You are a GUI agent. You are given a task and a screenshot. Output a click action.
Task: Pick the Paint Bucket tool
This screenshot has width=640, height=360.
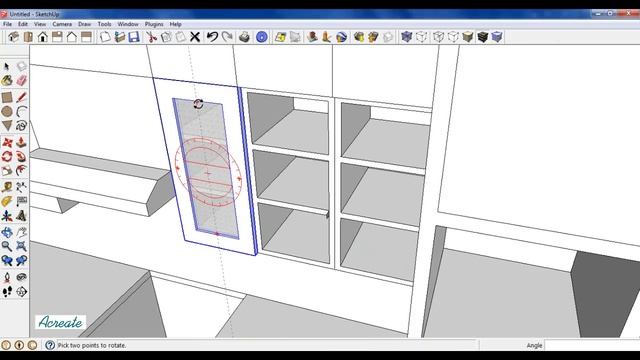(7, 81)
